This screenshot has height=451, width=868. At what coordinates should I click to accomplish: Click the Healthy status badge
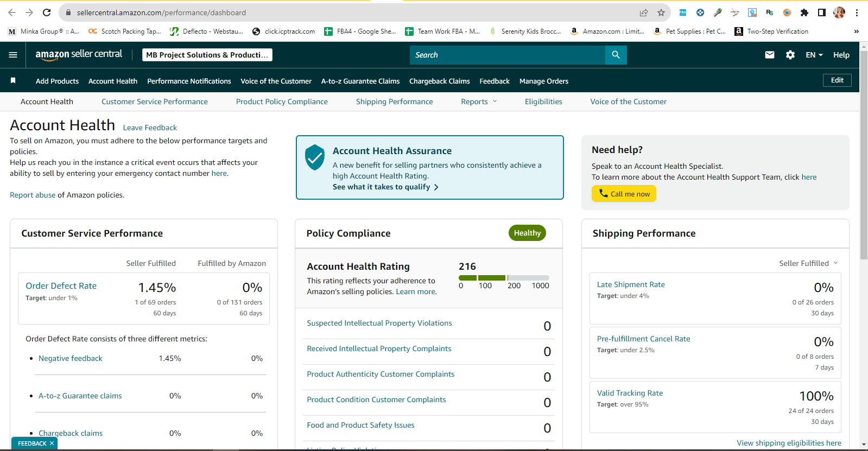pyautogui.click(x=527, y=233)
